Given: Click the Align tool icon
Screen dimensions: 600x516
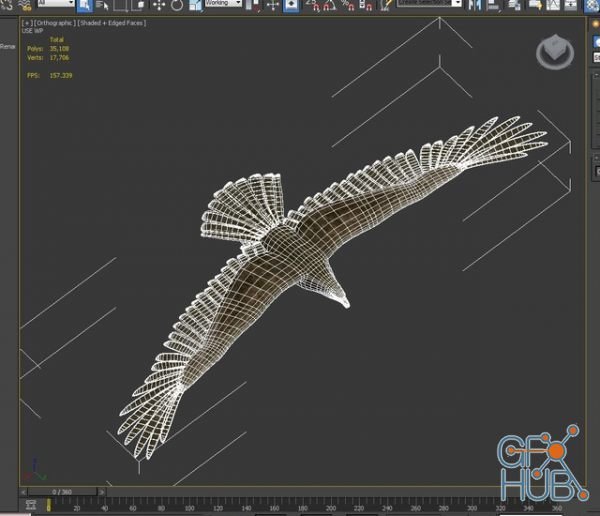Looking at the screenshot, I should (494, 5).
